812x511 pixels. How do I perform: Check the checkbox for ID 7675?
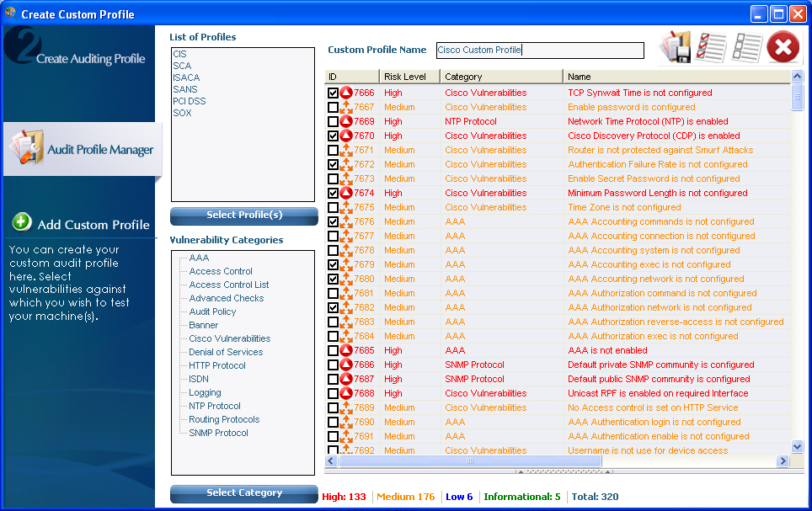333,208
